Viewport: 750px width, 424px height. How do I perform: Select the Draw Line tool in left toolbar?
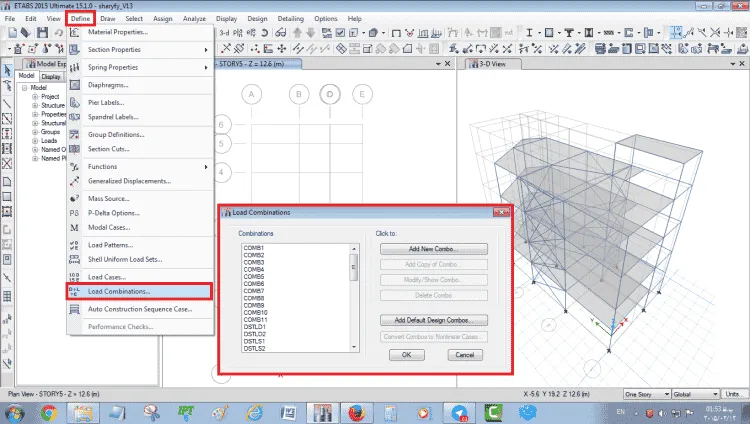coord(7,103)
